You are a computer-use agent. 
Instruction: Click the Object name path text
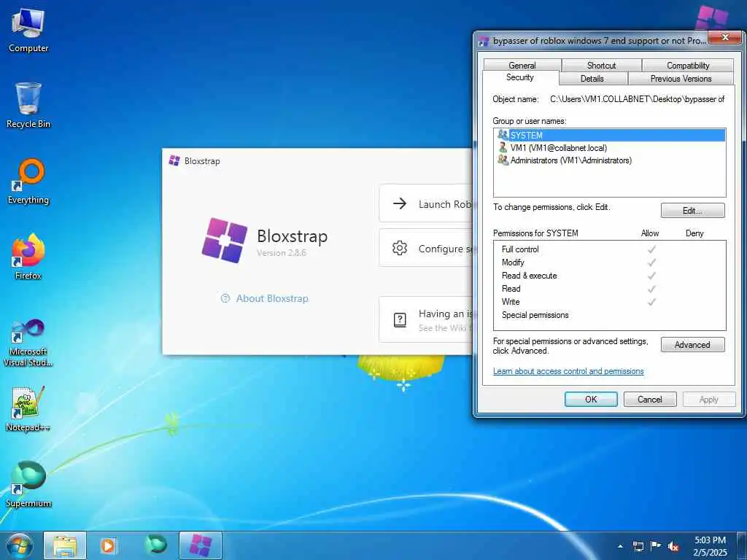(637, 99)
